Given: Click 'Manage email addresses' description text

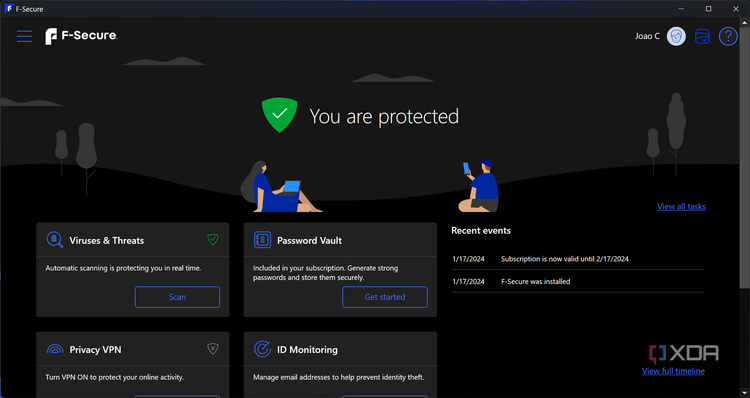Looking at the screenshot, I should (338, 377).
